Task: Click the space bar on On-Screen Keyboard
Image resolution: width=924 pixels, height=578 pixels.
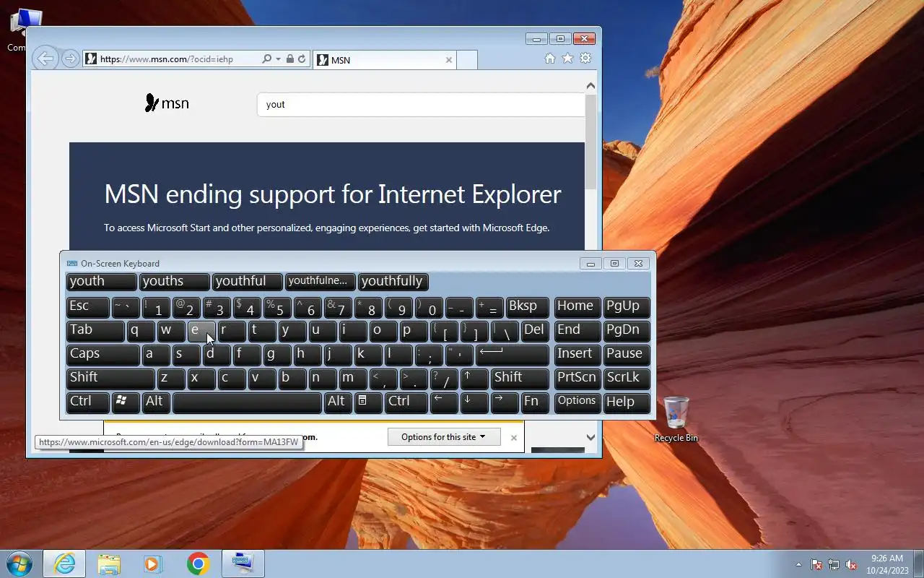Action: point(247,402)
